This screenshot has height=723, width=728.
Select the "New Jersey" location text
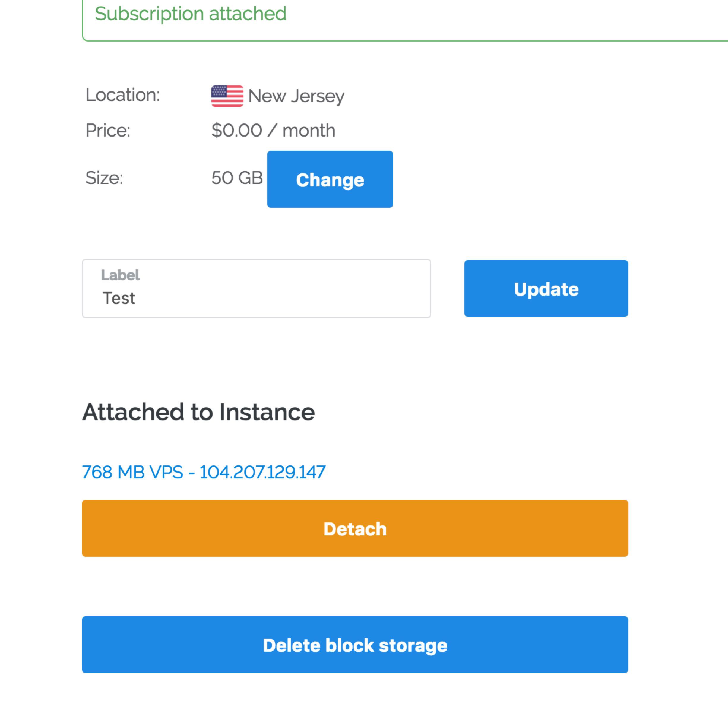tap(296, 96)
